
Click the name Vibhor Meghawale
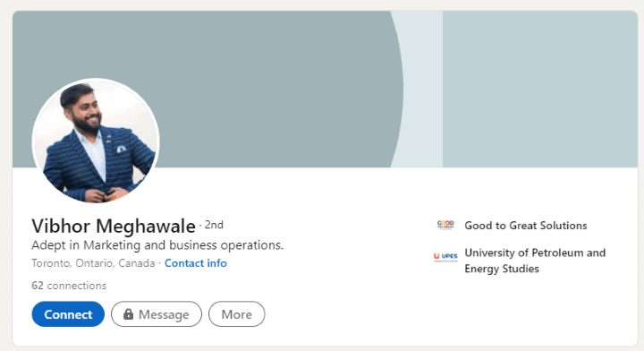[x=114, y=226]
